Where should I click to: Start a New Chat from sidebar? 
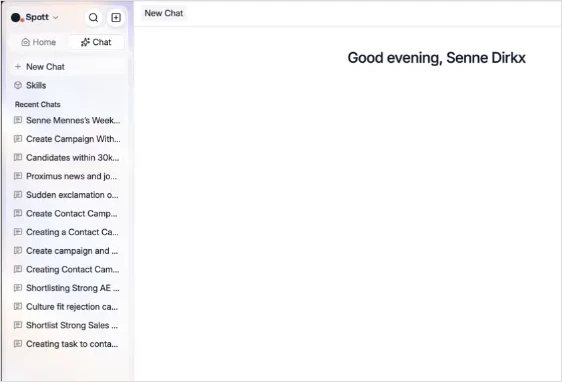(69, 67)
